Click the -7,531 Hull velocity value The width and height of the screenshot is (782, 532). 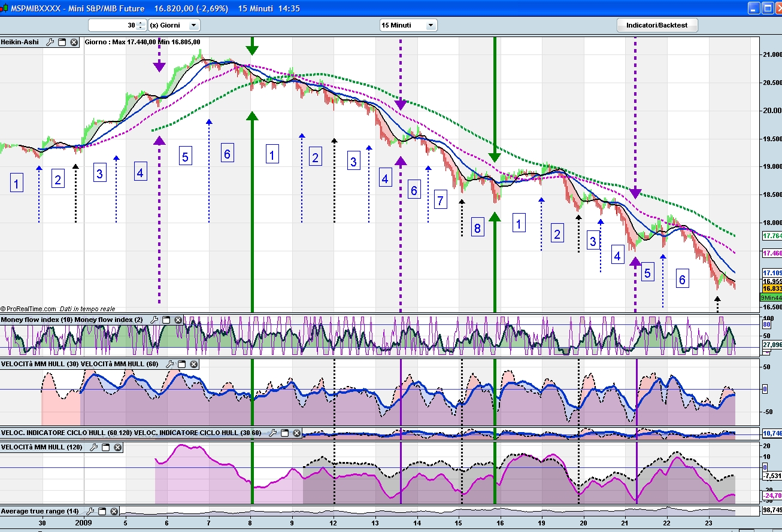coord(771,476)
